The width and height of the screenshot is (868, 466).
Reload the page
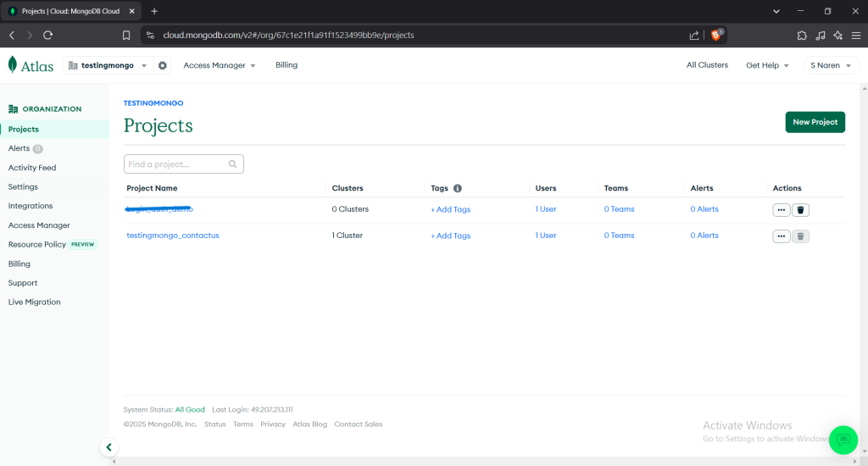48,36
